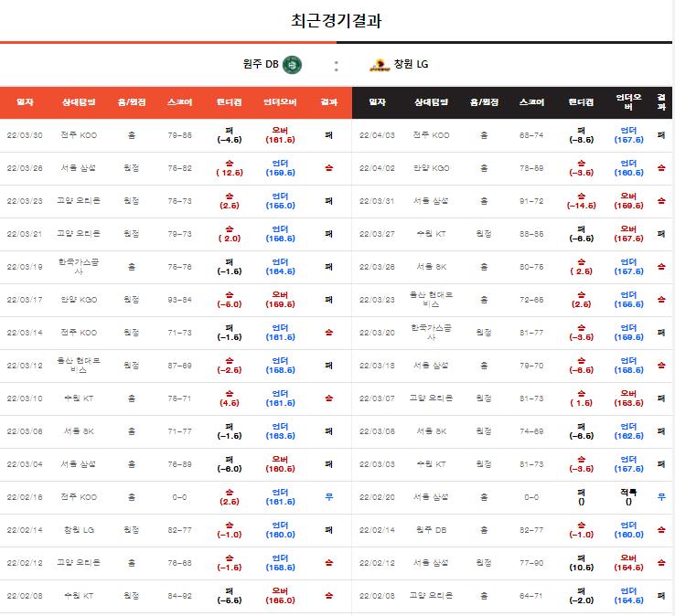Click 언더오버 header in orange table
The width and height of the screenshot is (675, 616).
point(280,102)
